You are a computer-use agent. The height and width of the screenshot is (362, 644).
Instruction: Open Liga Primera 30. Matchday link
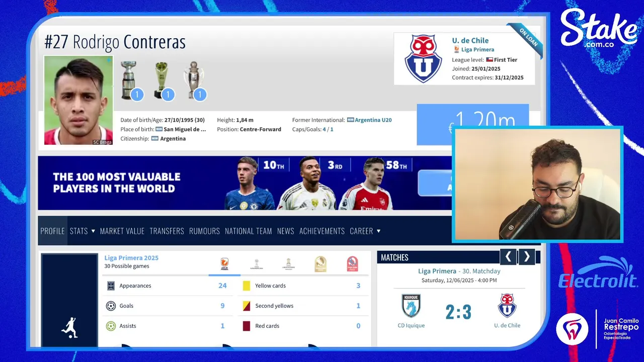coord(459,271)
